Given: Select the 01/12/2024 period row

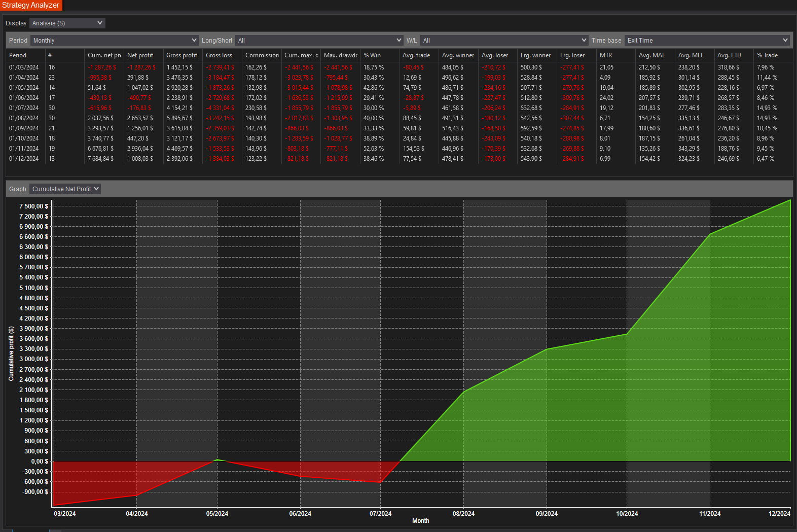Looking at the screenshot, I should 400,159.
